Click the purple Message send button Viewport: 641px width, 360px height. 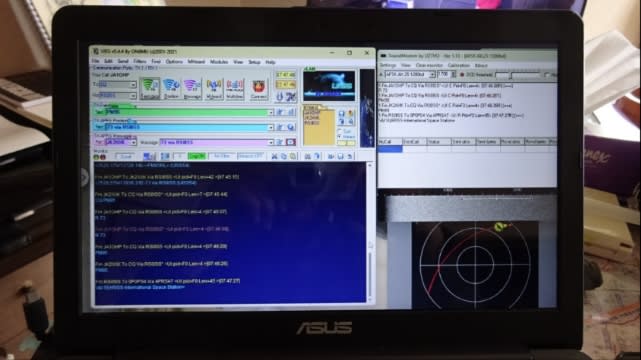pos(192,89)
